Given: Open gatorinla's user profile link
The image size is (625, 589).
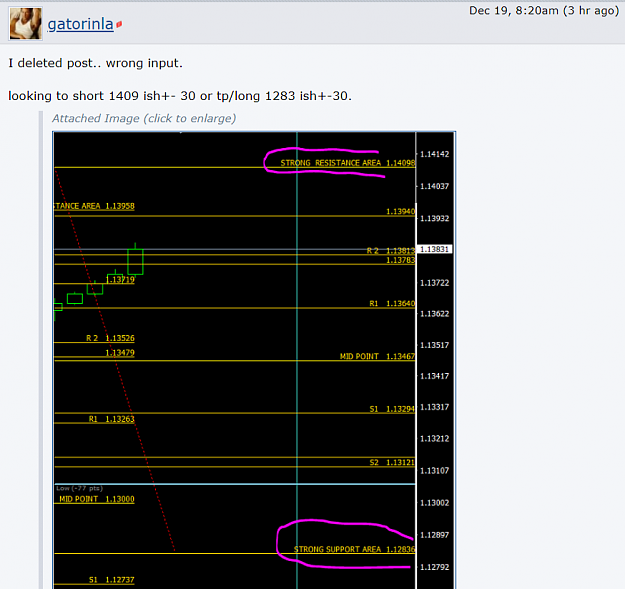Looking at the screenshot, I should pyautogui.click(x=81, y=24).
